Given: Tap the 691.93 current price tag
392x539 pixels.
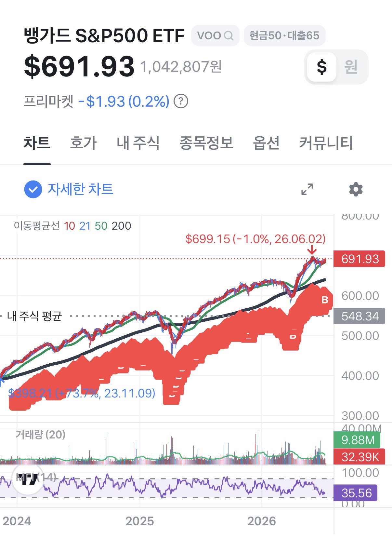Looking at the screenshot, I should tap(359, 259).
